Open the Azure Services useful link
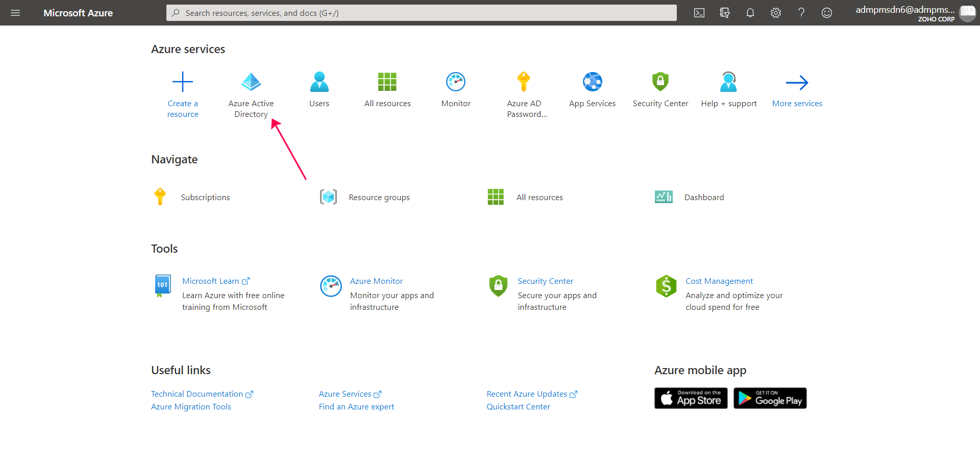The height and width of the screenshot is (463, 980). click(350, 394)
